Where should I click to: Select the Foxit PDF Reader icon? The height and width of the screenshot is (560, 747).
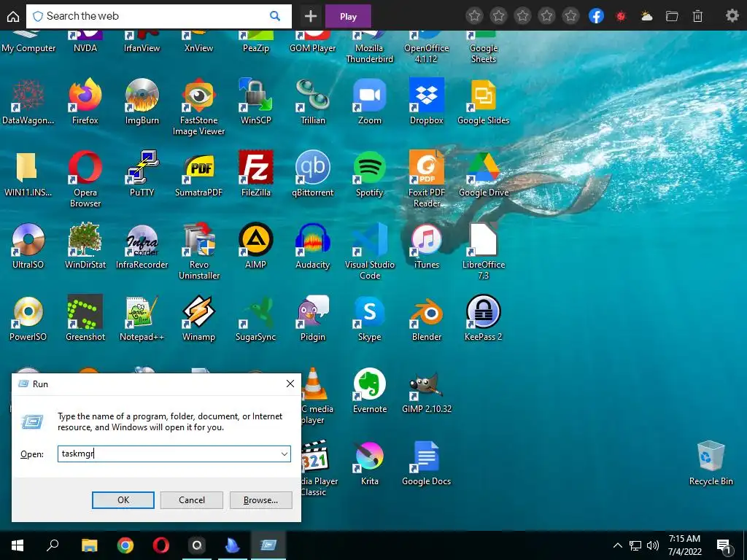[426, 179]
